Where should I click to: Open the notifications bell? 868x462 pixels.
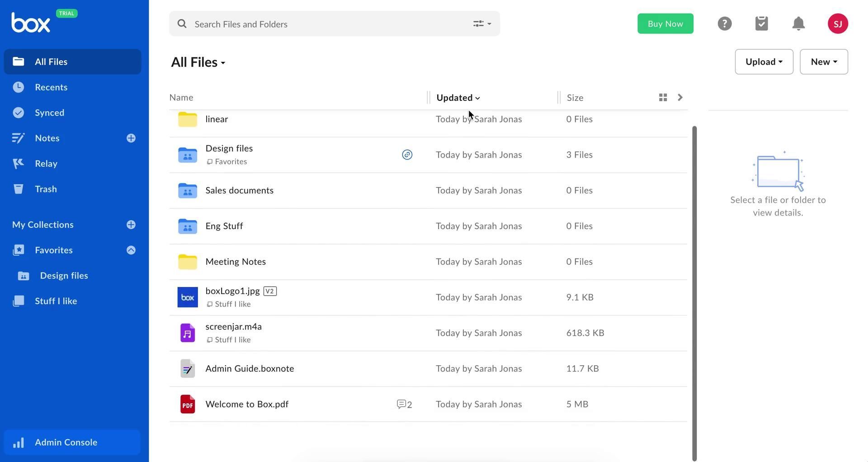pyautogui.click(x=798, y=24)
